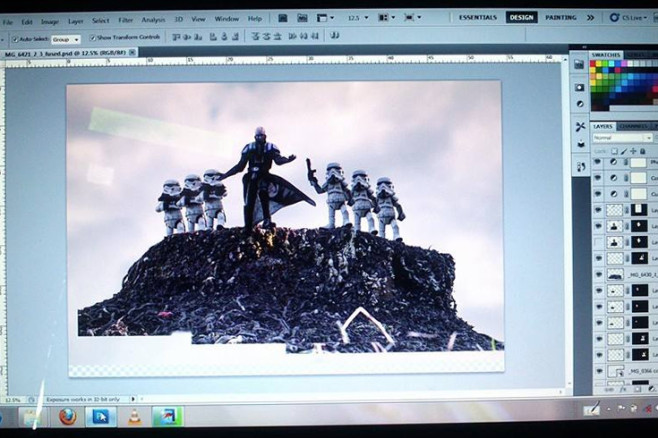Click Align Top Edges icon in options bar
The image size is (658, 438).
point(176,37)
